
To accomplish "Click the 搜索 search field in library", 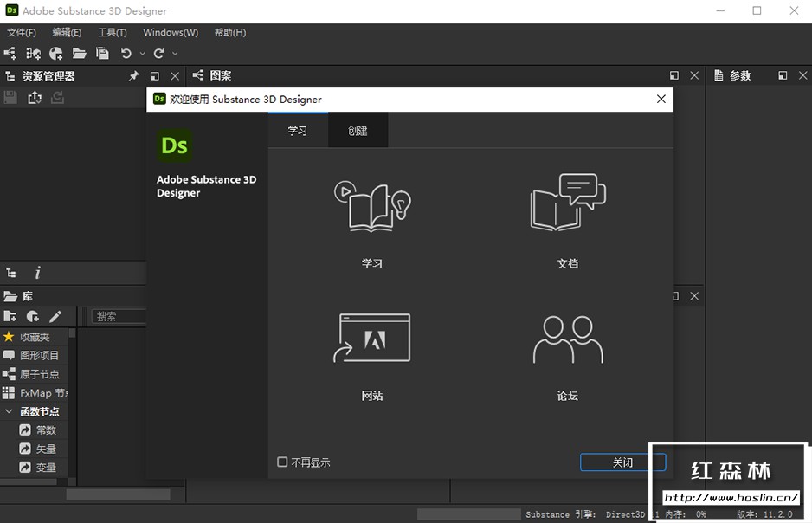I will pyautogui.click(x=119, y=317).
